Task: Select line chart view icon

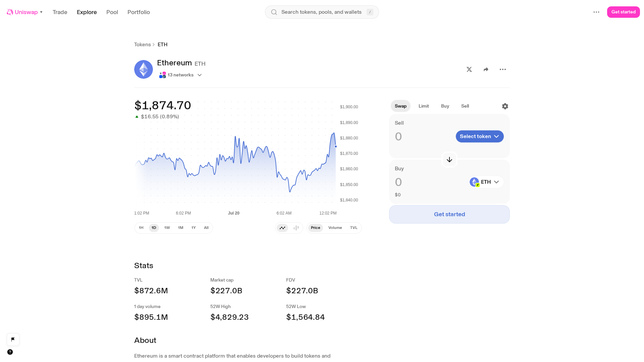Action: point(282,228)
